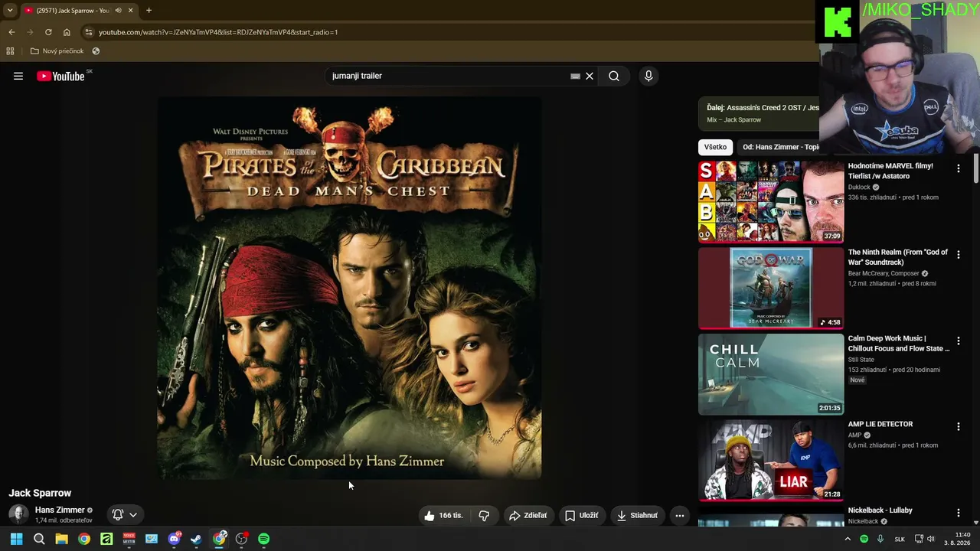Screen dimensions: 980x551
Task: Open File Explorer from the taskbar
Action: [61, 539]
